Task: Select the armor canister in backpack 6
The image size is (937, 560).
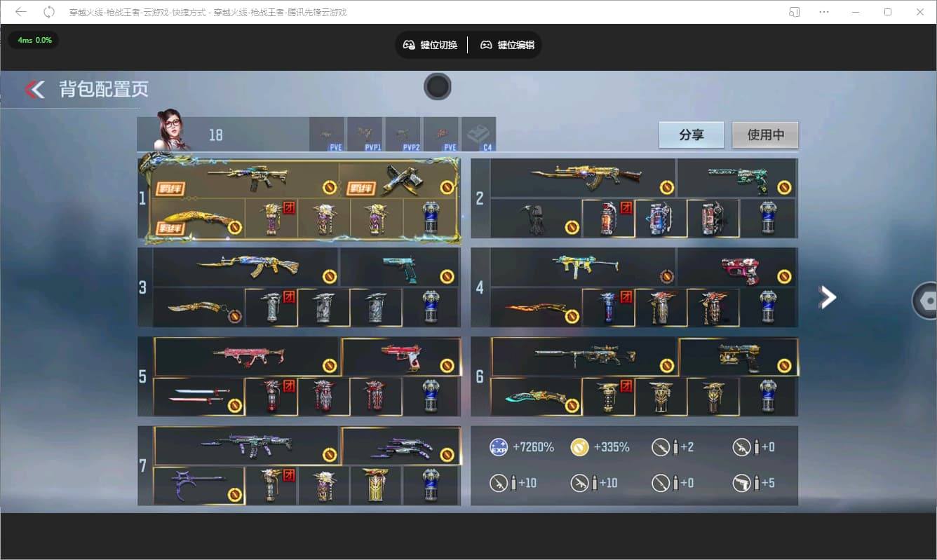Action: tap(769, 397)
